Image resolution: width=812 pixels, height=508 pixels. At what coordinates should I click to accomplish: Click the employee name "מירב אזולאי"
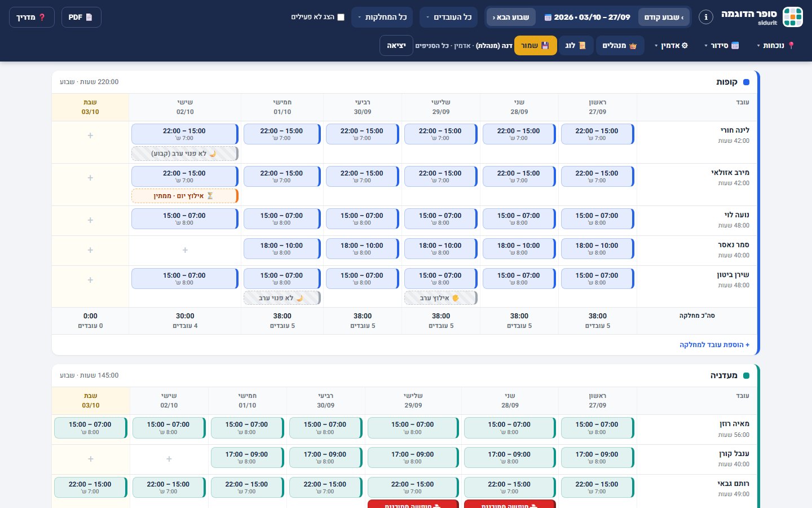tap(730, 173)
